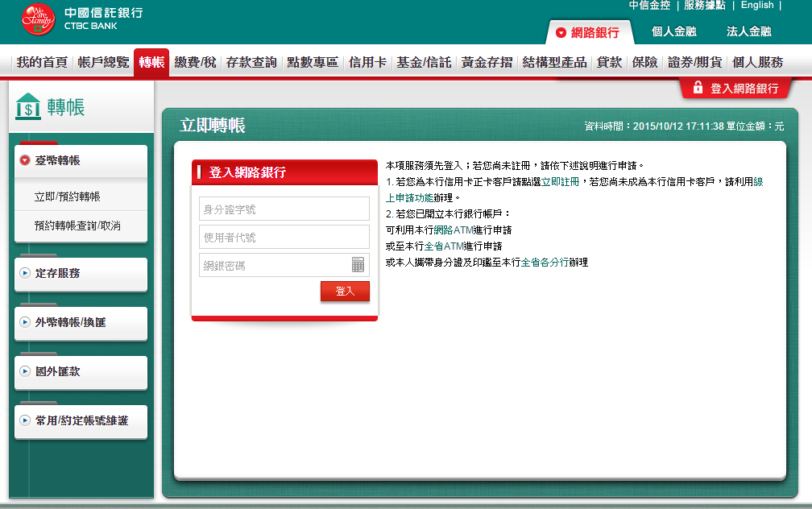Go to 我的首頁 menu
Screen dimensions: 812x509
tap(42, 63)
